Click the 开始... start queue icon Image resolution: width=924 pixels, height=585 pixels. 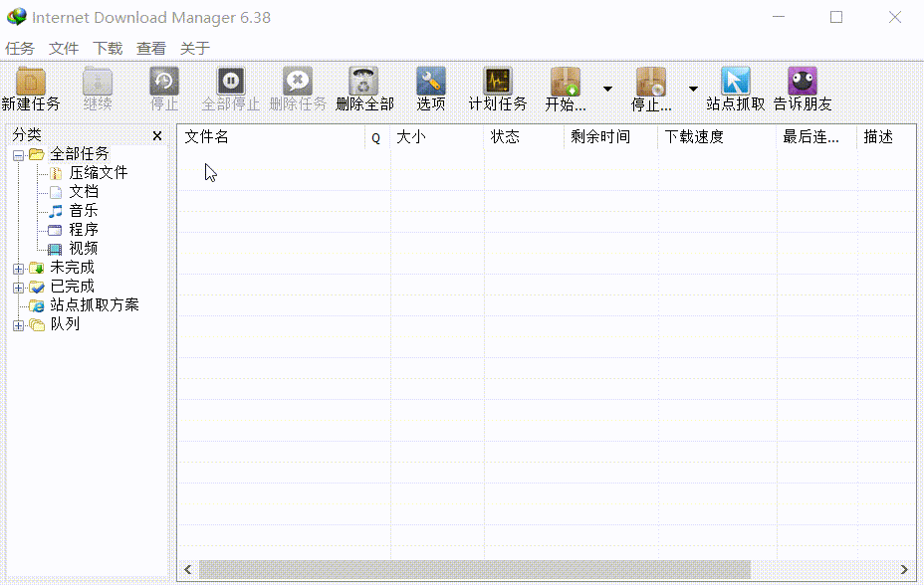pos(566,82)
